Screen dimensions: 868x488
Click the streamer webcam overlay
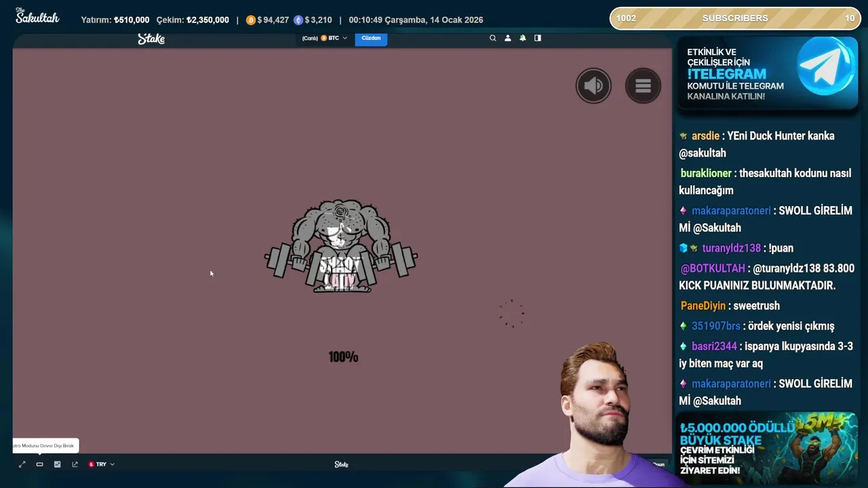point(597,415)
